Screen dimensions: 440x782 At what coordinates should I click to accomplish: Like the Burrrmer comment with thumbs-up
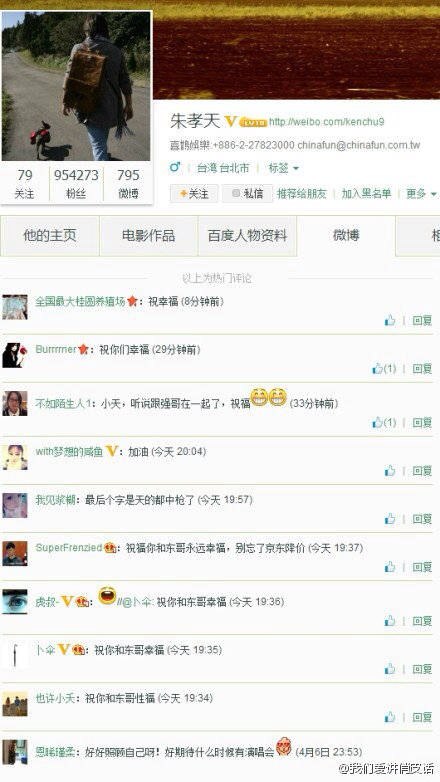click(384, 369)
